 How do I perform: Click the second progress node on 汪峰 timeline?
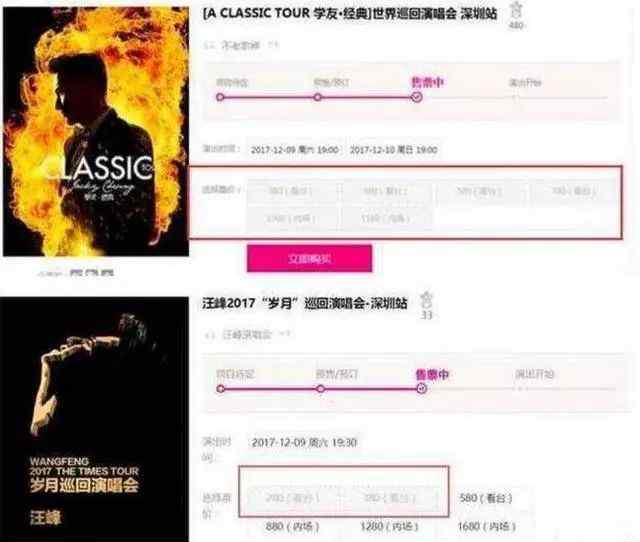click(320, 389)
